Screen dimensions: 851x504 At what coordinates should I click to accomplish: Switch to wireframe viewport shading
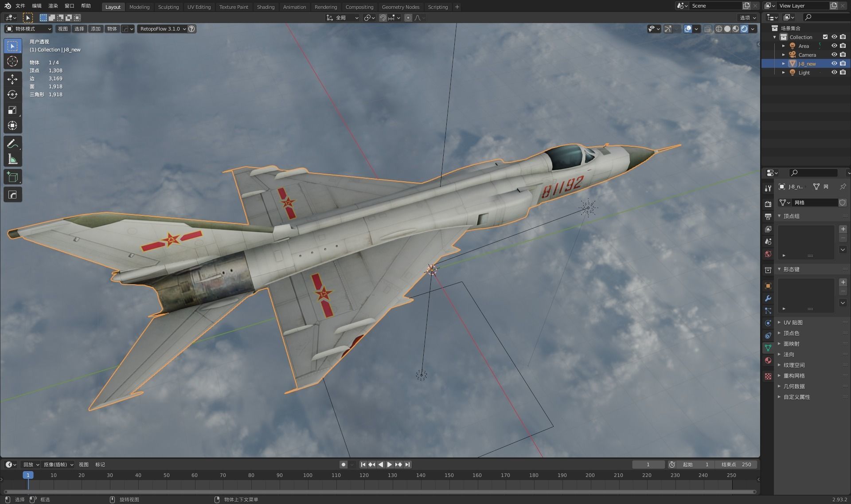719,29
